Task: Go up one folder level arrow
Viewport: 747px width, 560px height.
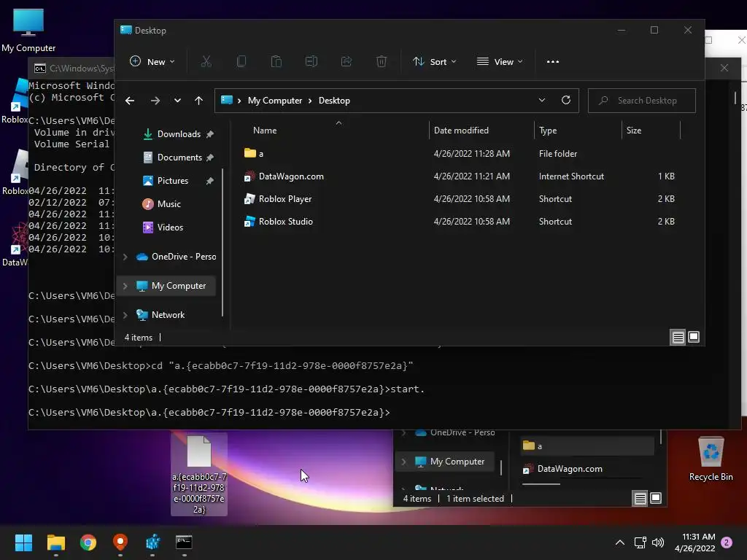Action: pos(198,101)
